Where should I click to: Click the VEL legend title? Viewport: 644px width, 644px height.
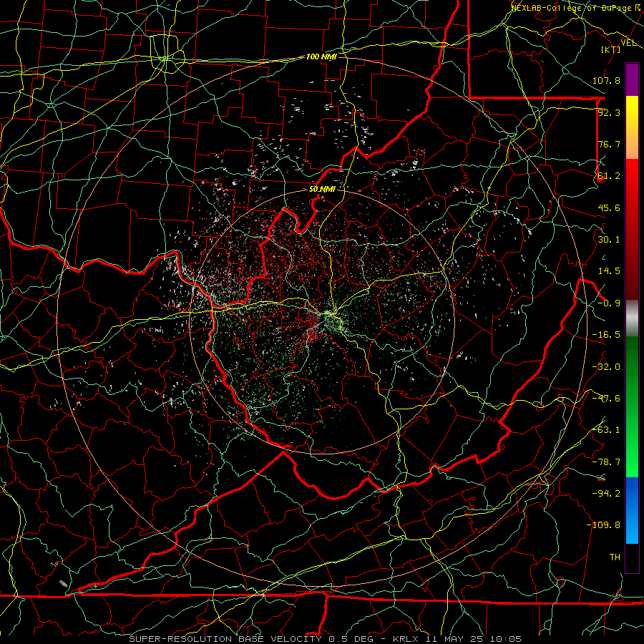[629, 42]
